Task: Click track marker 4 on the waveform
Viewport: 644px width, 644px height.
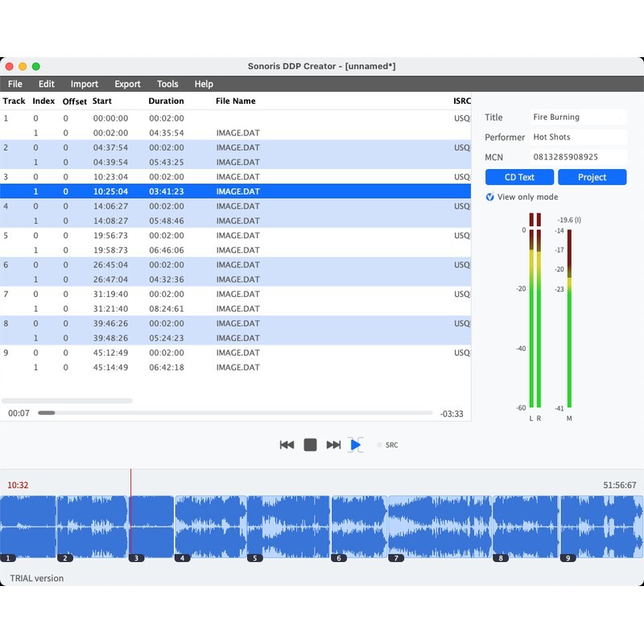Action: [182, 557]
